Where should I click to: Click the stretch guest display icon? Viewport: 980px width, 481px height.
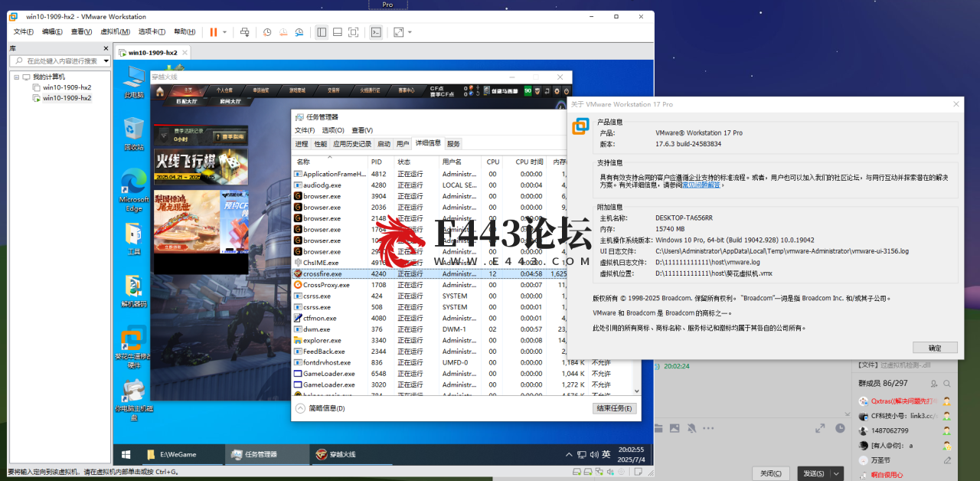pos(398,32)
